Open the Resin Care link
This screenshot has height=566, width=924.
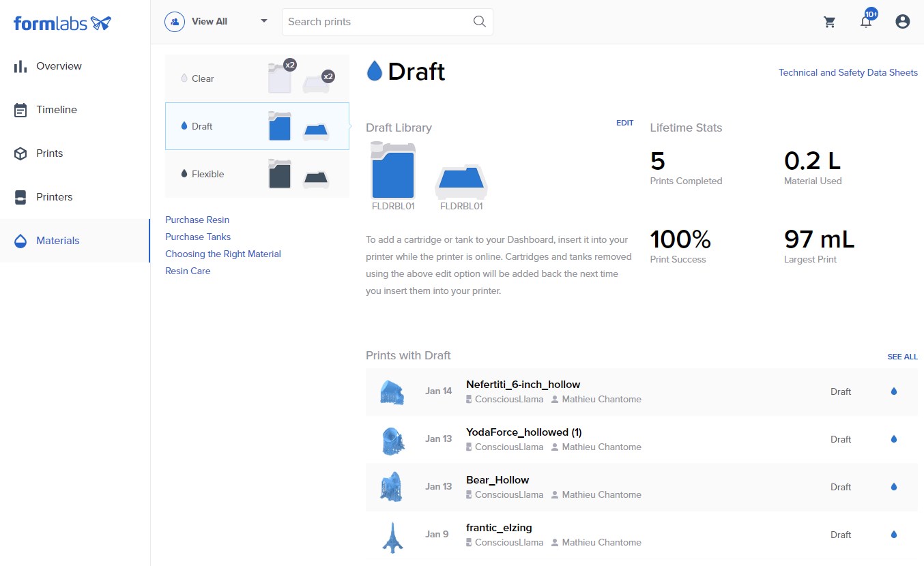click(x=188, y=271)
